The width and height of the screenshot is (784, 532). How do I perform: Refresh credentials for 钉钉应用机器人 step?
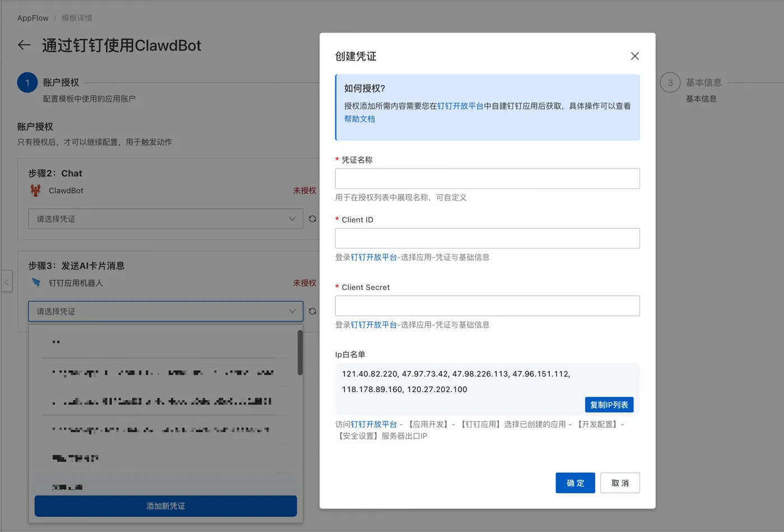(x=312, y=311)
